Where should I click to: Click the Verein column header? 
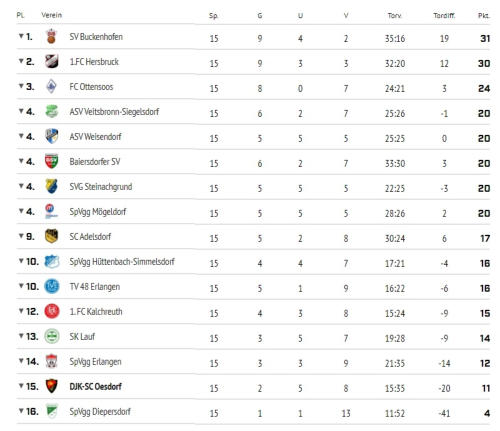[x=51, y=15]
